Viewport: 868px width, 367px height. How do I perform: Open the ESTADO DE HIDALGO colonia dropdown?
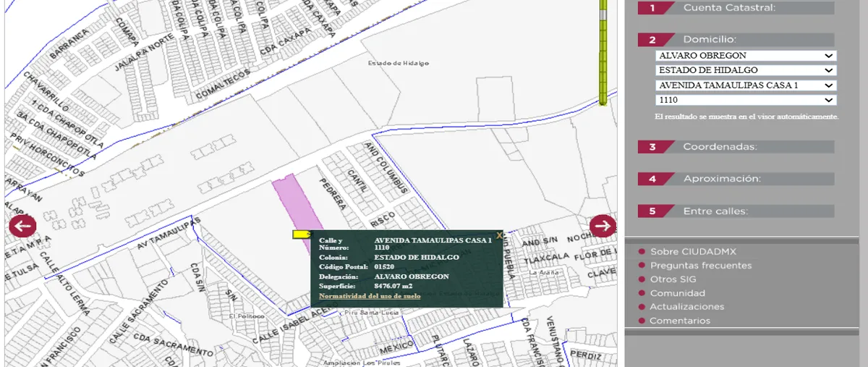pos(746,70)
